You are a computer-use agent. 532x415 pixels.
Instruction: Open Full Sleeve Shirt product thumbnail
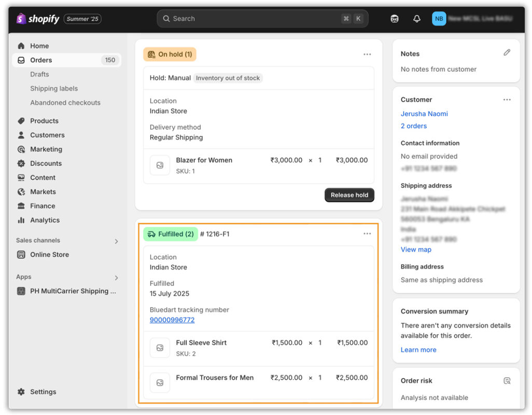point(160,348)
